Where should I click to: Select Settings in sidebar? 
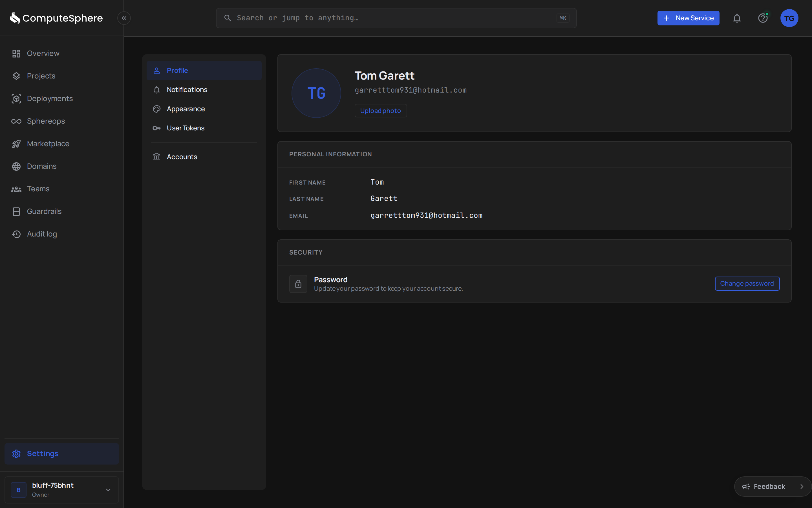62,454
